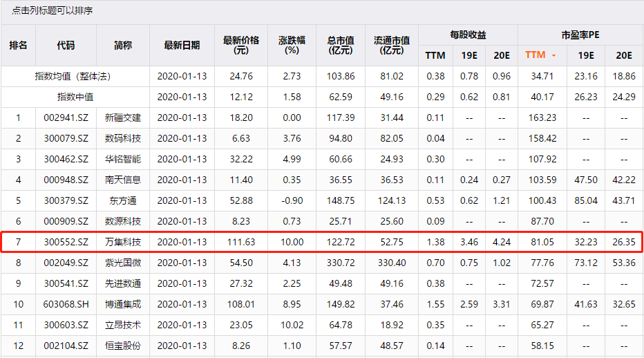
Task: Sort by 最新日期 column header
Action: [x=182, y=45]
